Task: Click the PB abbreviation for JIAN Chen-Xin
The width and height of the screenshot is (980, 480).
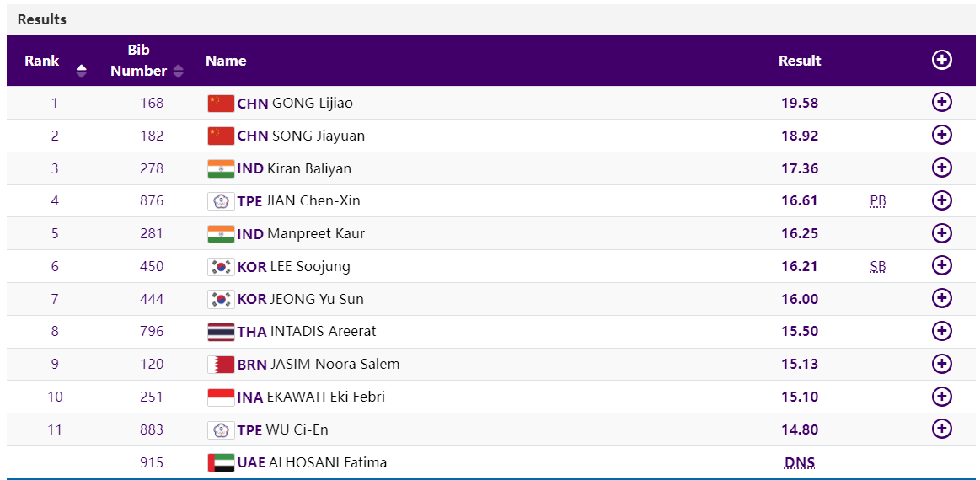Action: [x=877, y=201]
